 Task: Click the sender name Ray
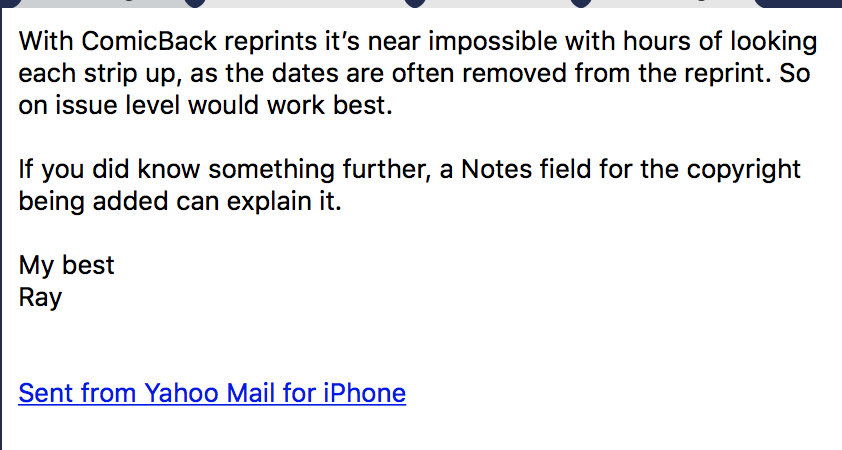pyautogui.click(x=40, y=297)
